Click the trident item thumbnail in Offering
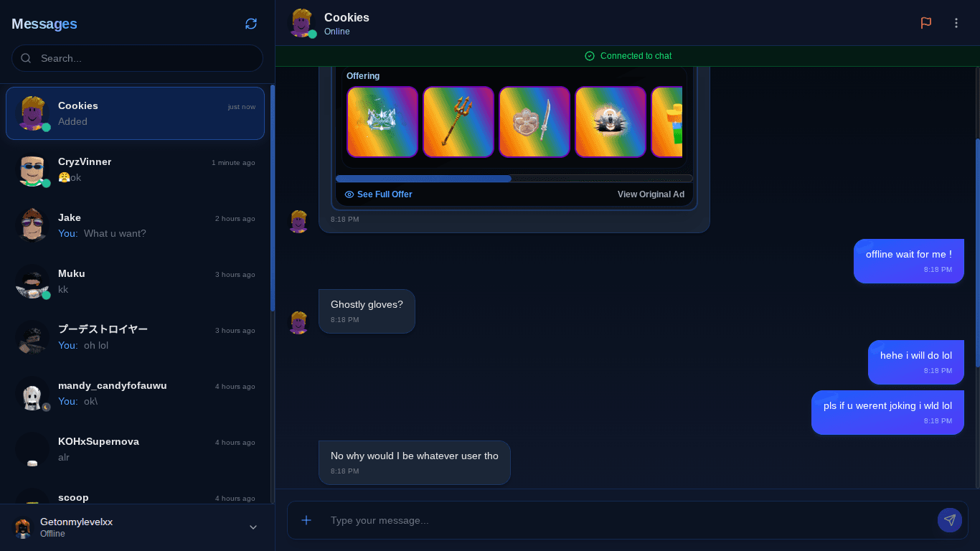 click(458, 122)
